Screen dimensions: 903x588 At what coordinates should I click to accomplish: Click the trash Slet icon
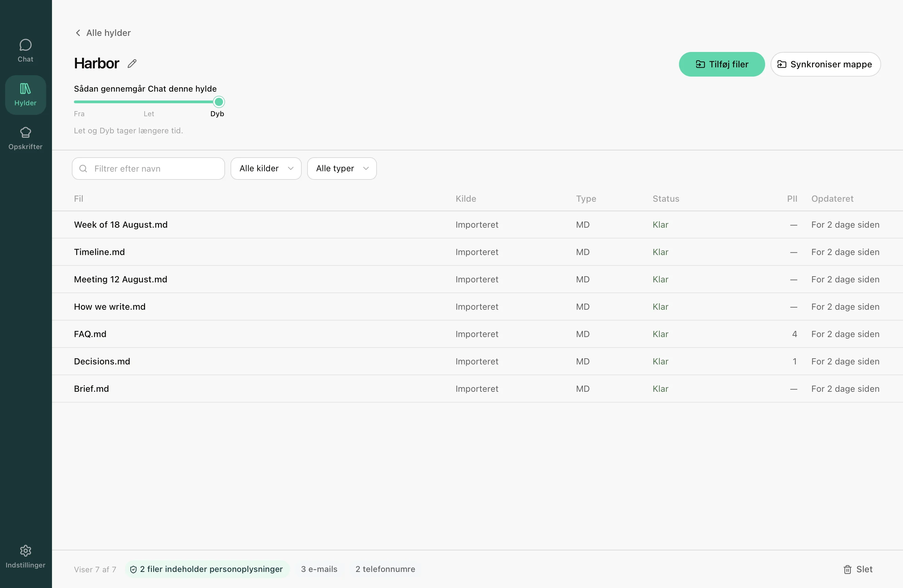click(847, 569)
